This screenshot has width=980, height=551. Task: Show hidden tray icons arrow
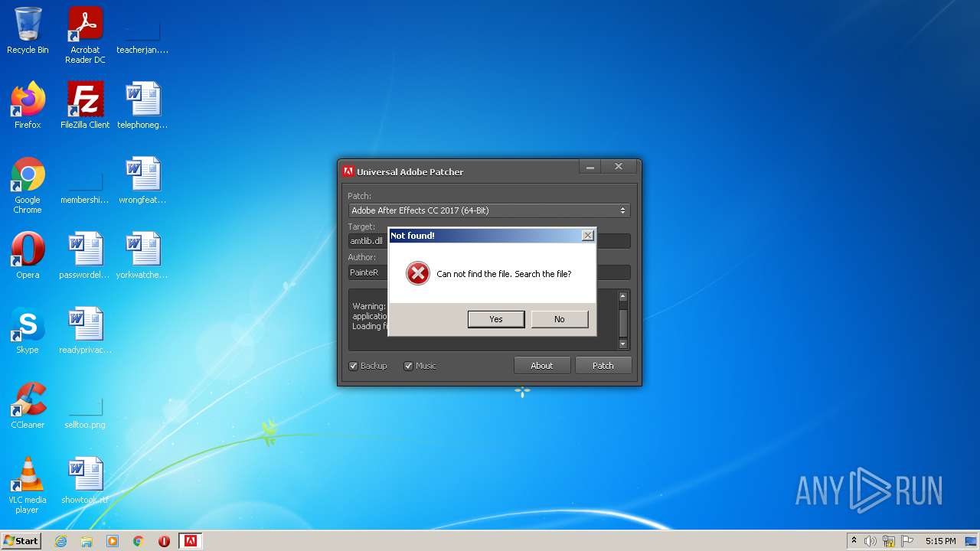click(854, 540)
